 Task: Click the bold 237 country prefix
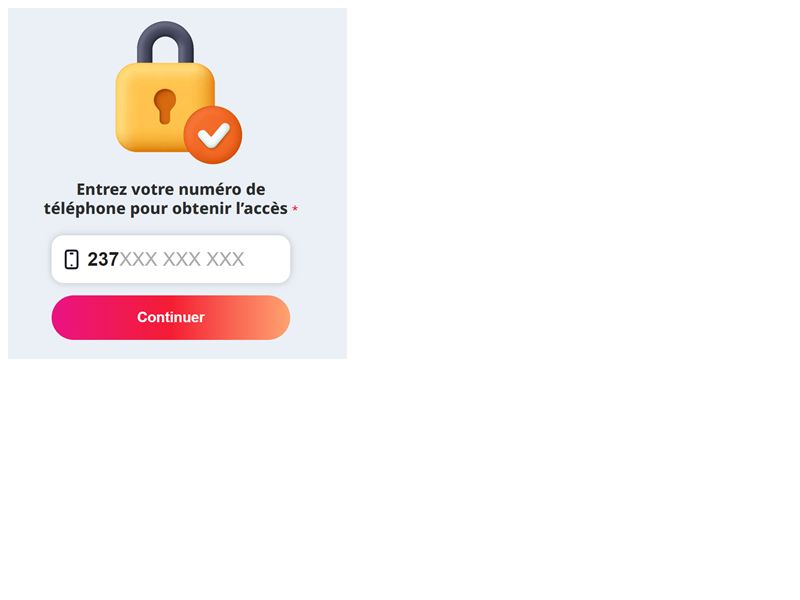[103, 259]
